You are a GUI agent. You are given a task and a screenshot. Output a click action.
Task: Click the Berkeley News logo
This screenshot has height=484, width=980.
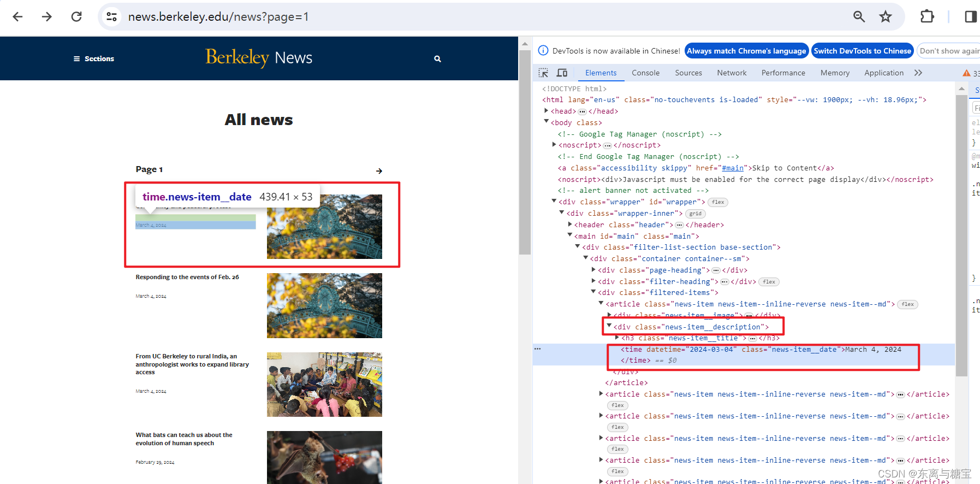tap(259, 57)
